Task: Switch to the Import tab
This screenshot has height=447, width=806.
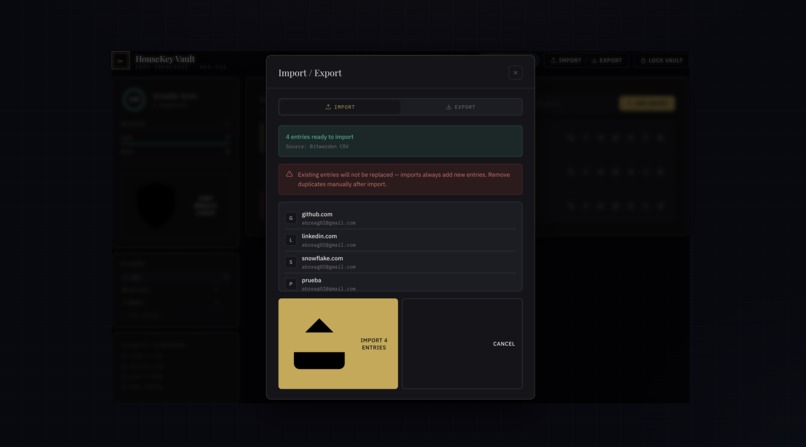Action: point(340,107)
